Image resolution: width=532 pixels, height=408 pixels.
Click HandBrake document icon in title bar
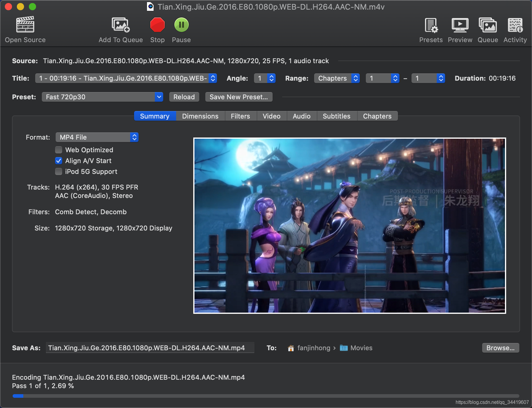click(x=150, y=7)
